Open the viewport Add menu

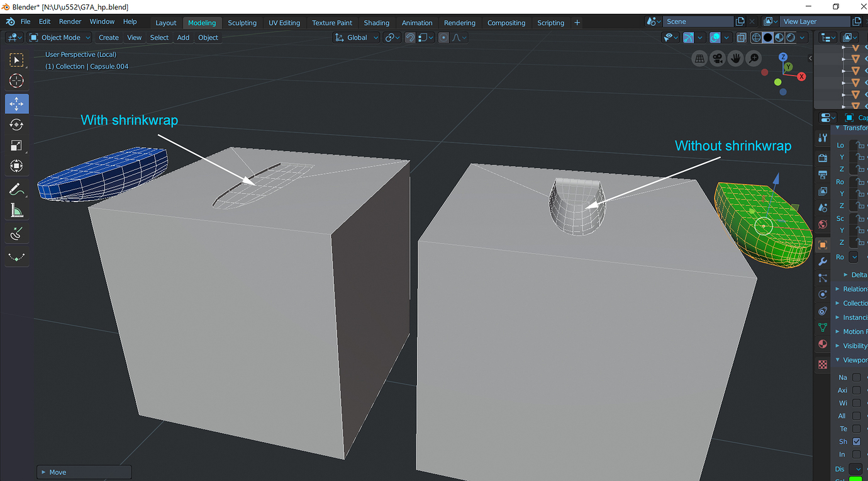(x=183, y=38)
